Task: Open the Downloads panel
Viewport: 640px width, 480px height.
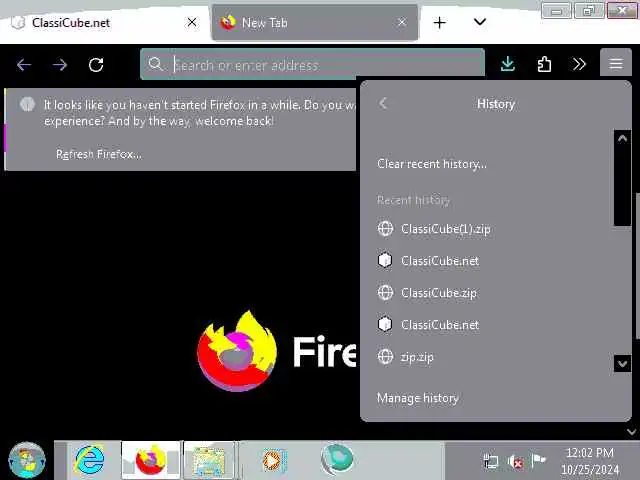Action: (x=508, y=64)
